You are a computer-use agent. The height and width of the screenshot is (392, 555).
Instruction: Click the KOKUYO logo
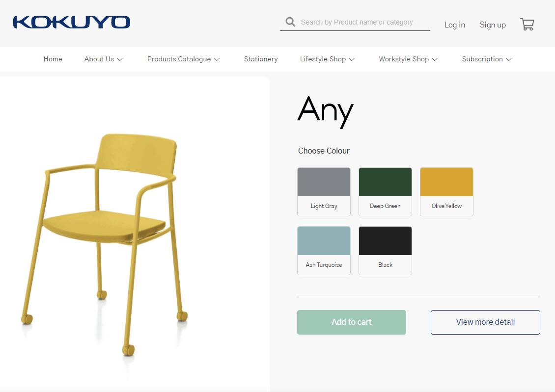(72, 22)
